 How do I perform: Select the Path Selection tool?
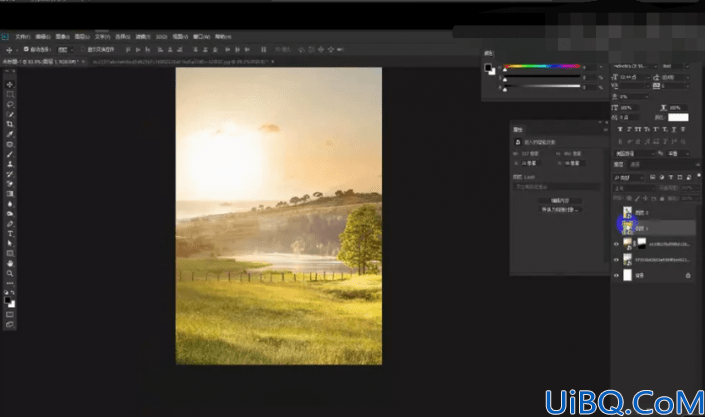pos(10,243)
